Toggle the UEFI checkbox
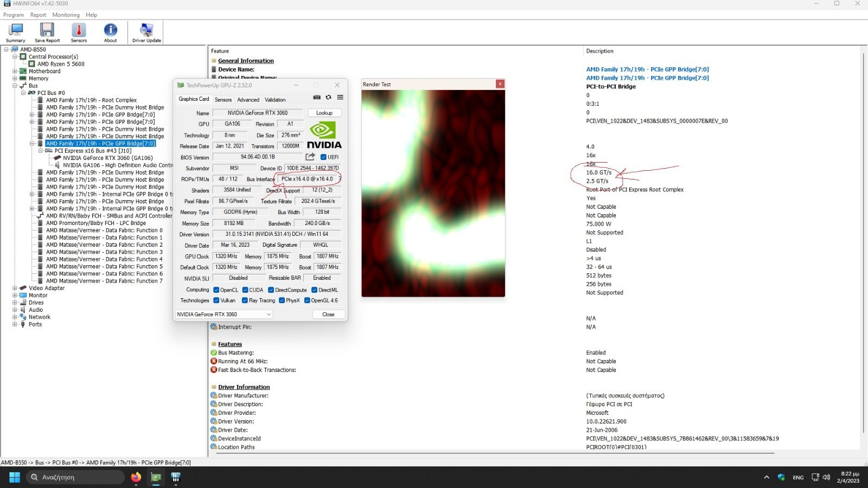The image size is (868, 488). click(323, 157)
